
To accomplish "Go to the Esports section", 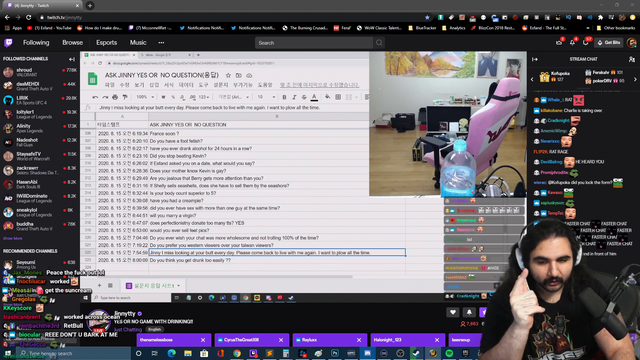I will tap(107, 42).
